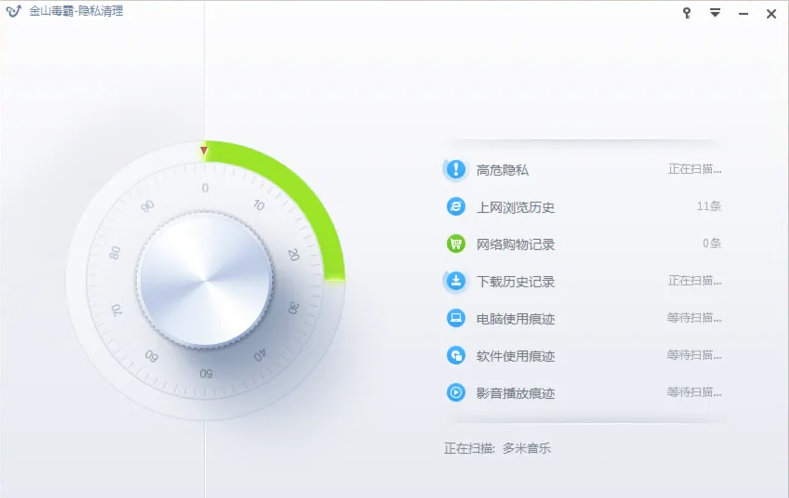
Task: Click the 软件使用痕迹 software icon
Action: coord(456,355)
